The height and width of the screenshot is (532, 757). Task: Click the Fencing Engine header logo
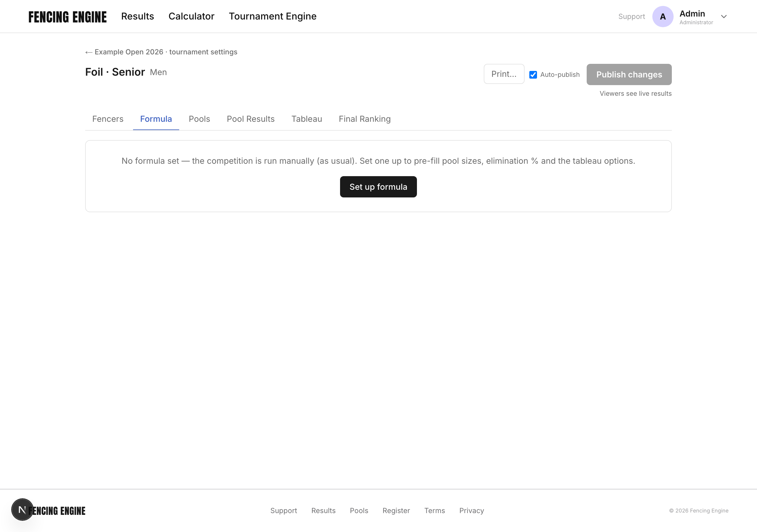67,17
